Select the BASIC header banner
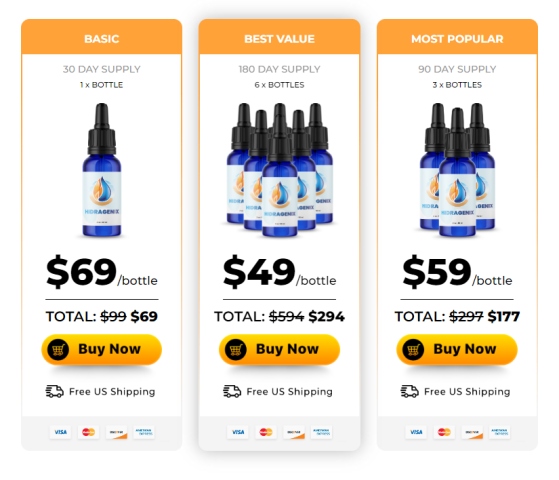Screen dimensions: 559x480 coord(102,37)
